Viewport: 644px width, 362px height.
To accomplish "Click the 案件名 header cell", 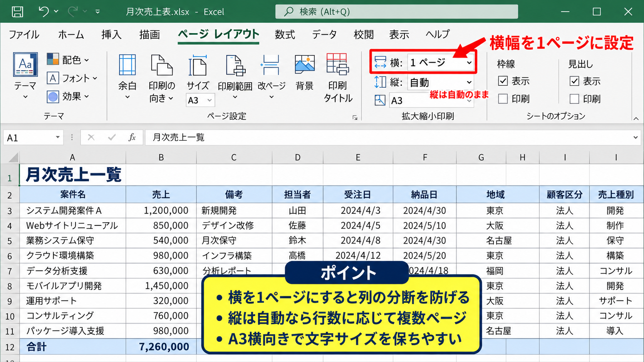I will (x=72, y=195).
